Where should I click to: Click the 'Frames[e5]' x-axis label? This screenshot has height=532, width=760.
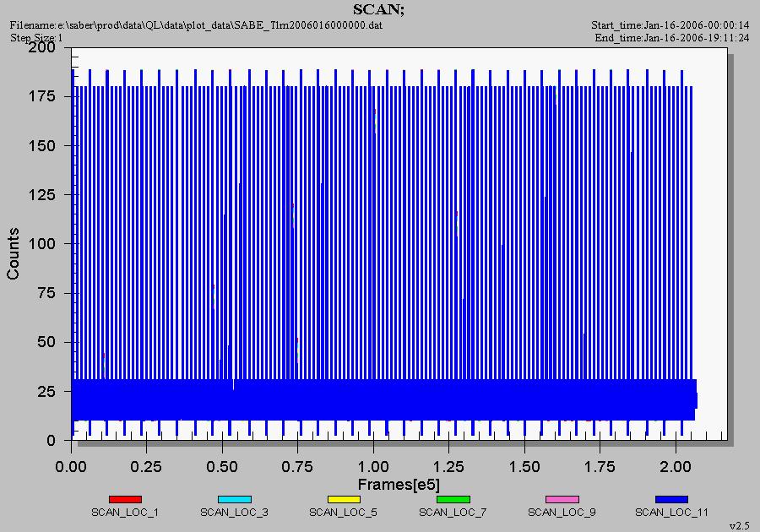(x=399, y=485)
